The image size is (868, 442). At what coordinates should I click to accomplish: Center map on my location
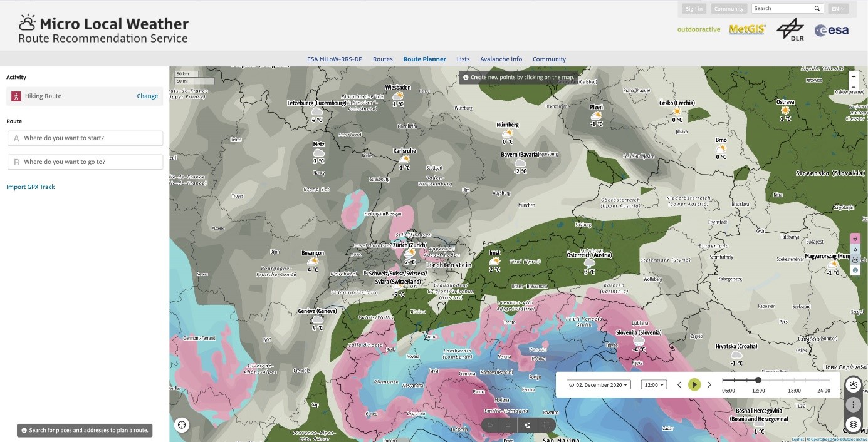pyautogui.click(x=182, y=425)
